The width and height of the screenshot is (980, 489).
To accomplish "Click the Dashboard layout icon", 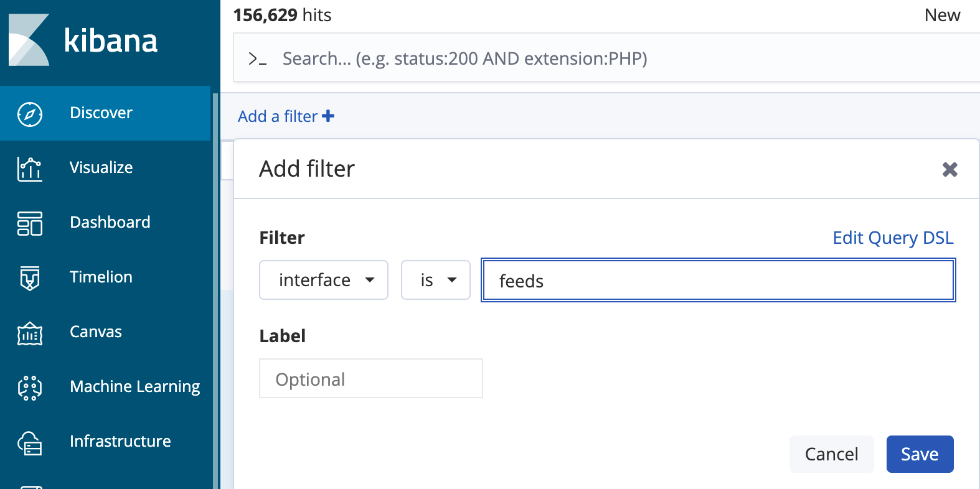I will 30,223.
